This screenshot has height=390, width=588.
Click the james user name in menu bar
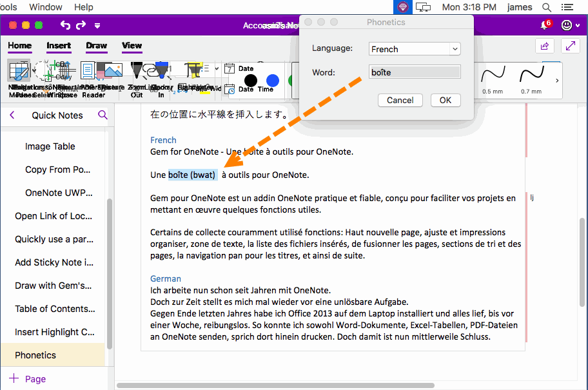pyautogui.click(x=520, y=7)
